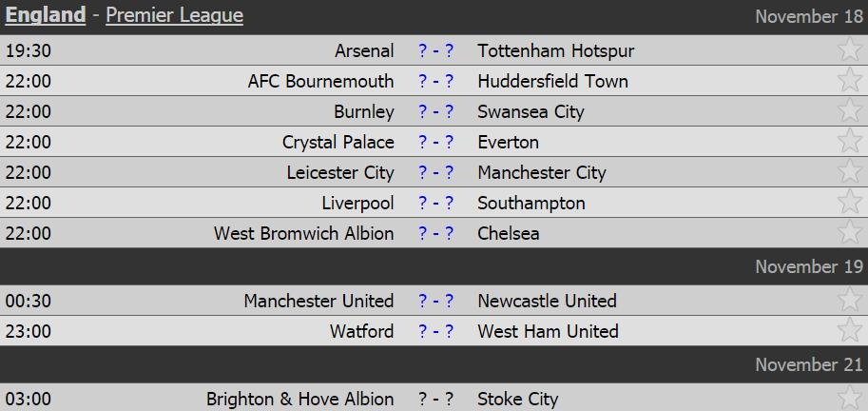Toggle star on Brighton vs Stoke City
This screenshot has width=868, height=411.
pos(849,399)
